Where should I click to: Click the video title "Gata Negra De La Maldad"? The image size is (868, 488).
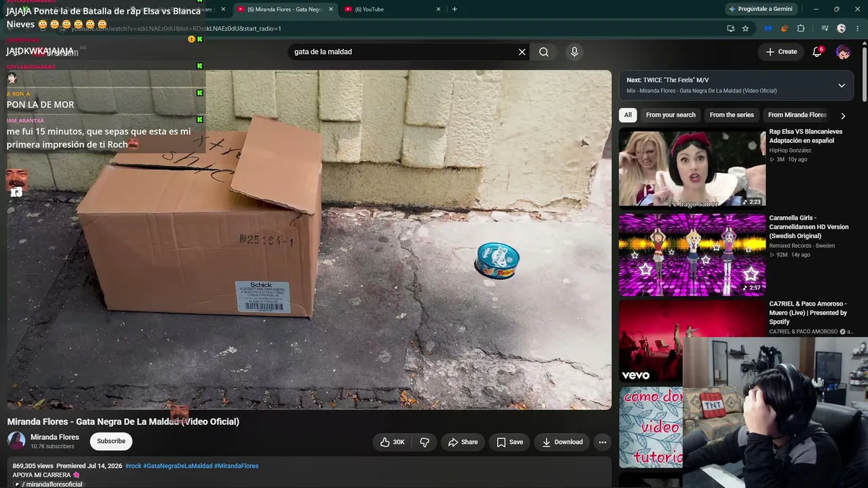(123, 422)
